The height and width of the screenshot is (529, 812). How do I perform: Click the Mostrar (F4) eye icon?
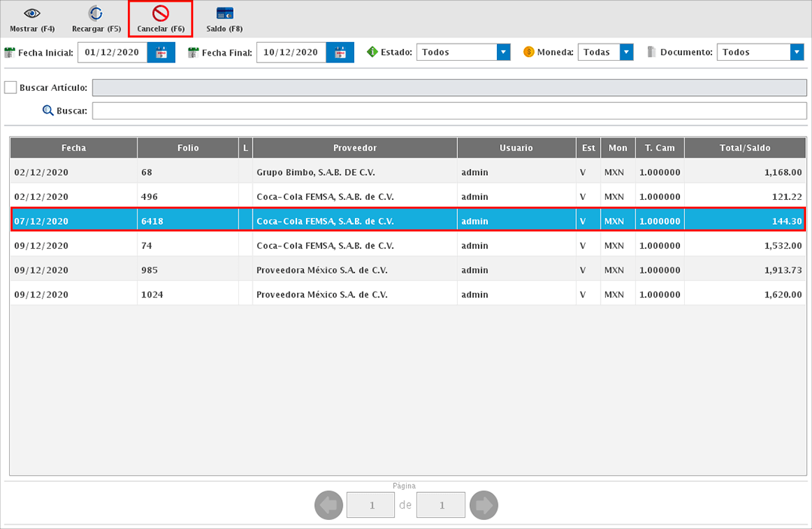pyautogui.click(x=32, y=14)
